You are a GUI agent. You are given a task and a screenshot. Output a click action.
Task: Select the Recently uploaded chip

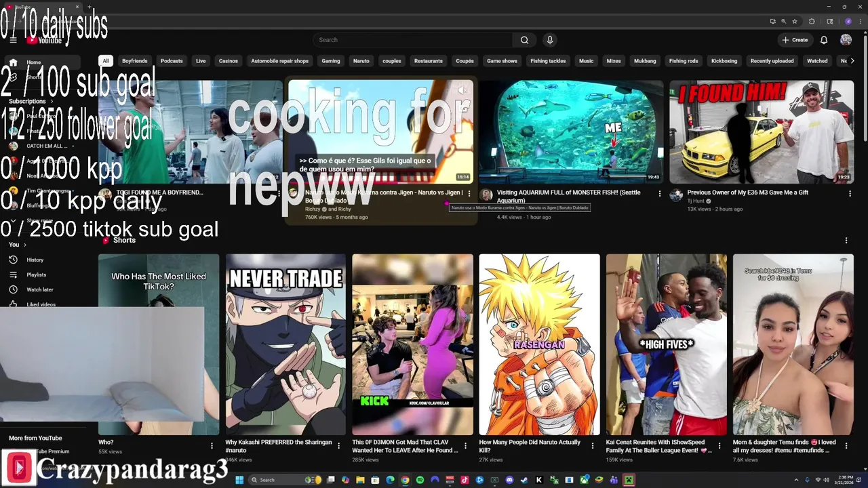tap(772, 61)
